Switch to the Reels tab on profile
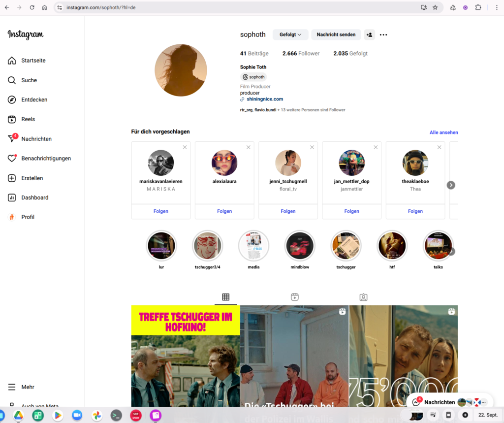 click(294, 297)
